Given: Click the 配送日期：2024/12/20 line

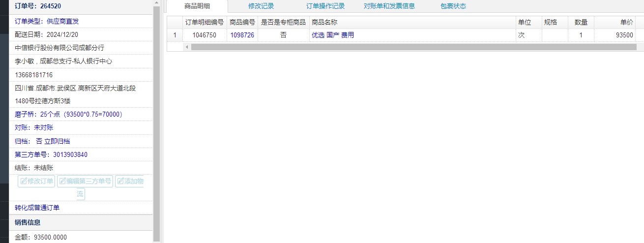Looking at the screenshot, I should click(x=46, y=34).
